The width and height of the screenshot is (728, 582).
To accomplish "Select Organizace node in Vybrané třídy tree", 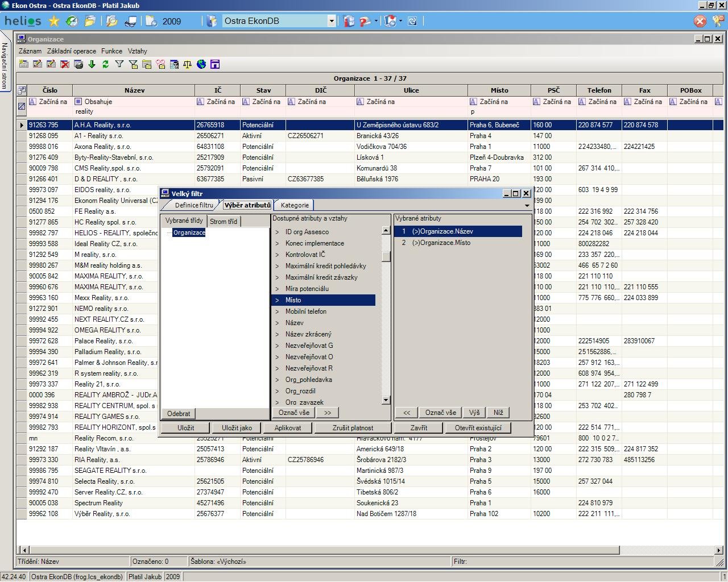I will click(x=189, y=232).
